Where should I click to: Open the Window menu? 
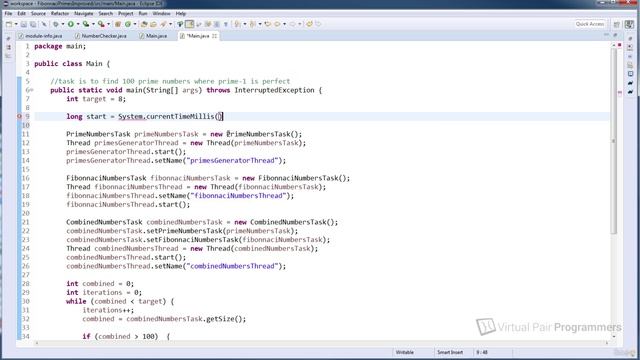[162, 13]
